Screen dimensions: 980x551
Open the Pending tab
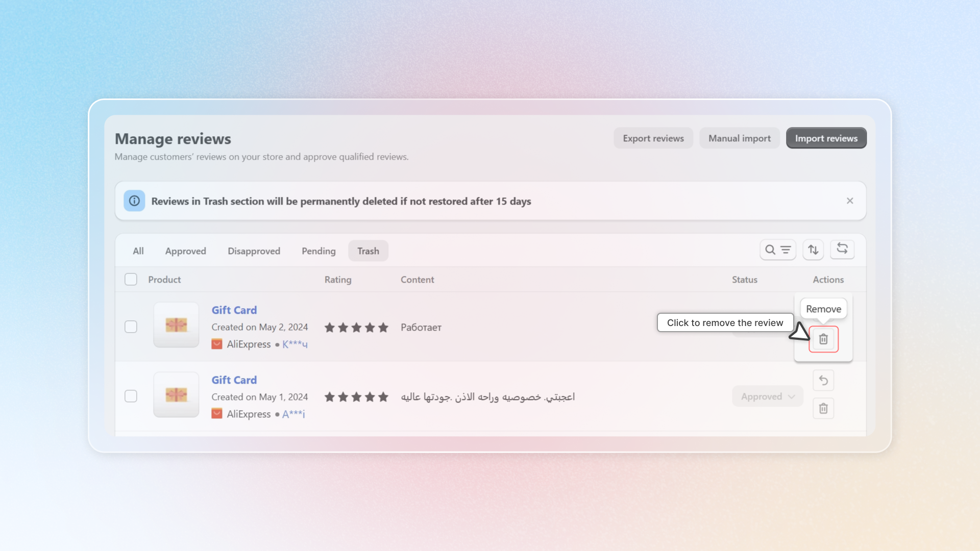coord(318,251)
